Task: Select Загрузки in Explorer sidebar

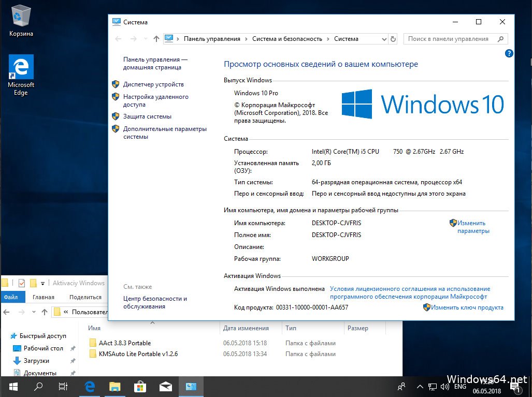Action: coord(36,361)
